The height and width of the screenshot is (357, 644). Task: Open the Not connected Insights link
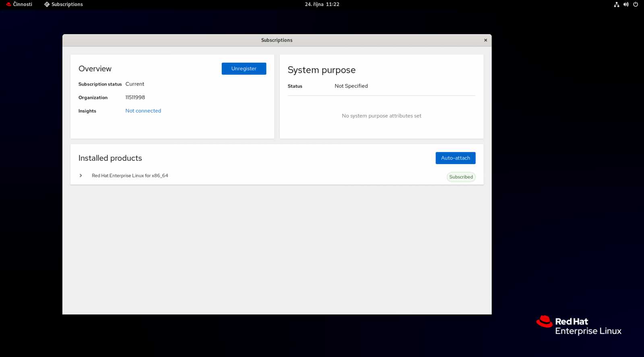pyautogui.click(x=143, y=111)
